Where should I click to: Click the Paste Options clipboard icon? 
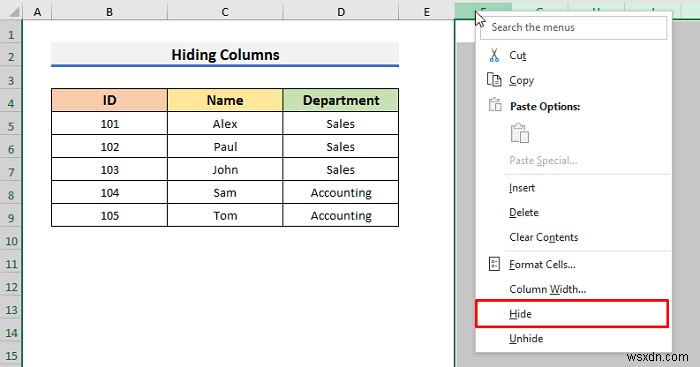click(x=495, y=105)
